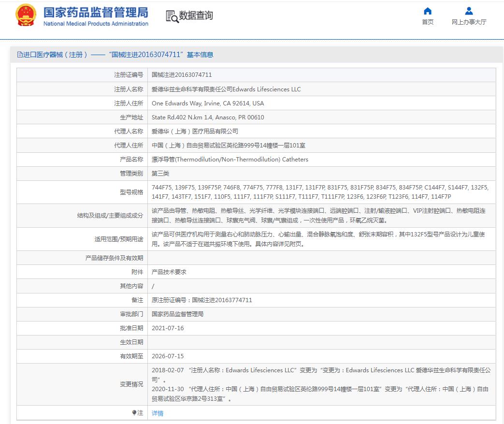Click the 结构及组成/主要组成成分 label

click(x=110, y=216)
